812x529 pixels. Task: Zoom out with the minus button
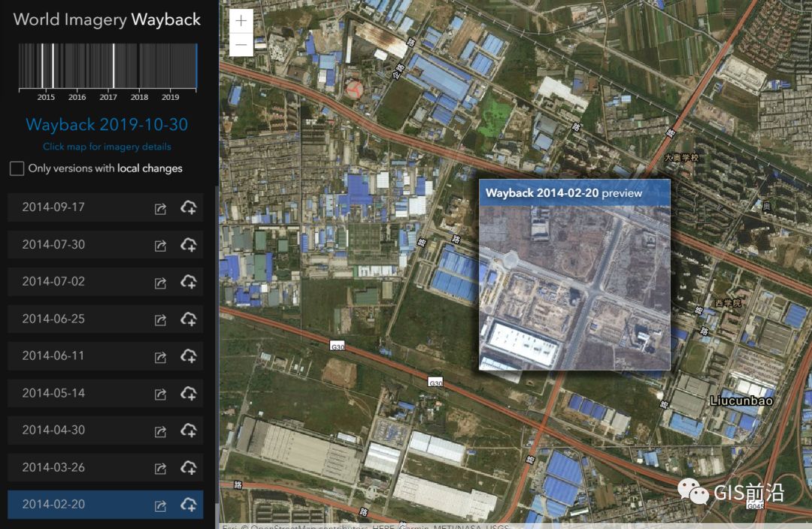[241, 45]
